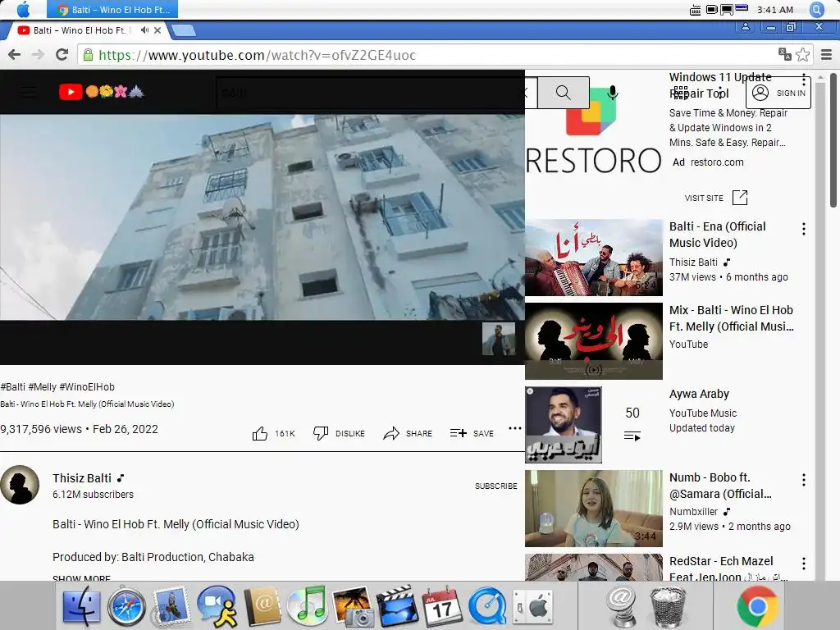840x630 pixels.
Task: Launch Safari from the dock
Action: point(126,607)
